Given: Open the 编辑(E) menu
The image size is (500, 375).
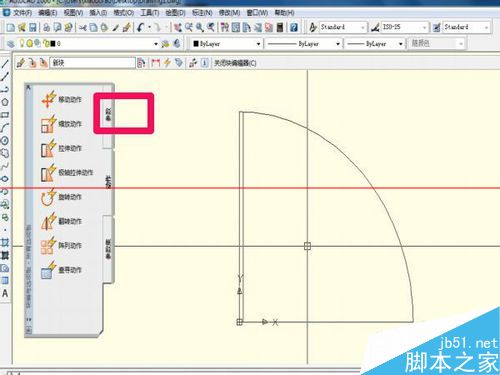Looking at the screenshot, I should click(x=48, y=13).
